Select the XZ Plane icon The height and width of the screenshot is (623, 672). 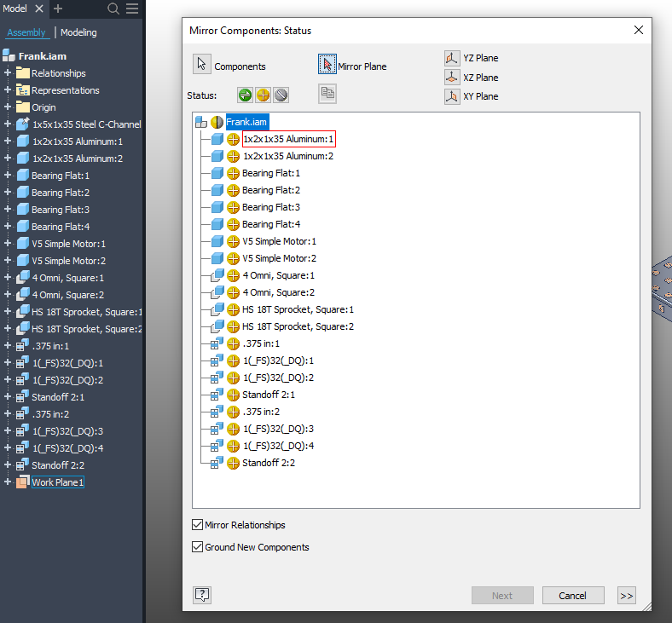(x=452, y=78)
